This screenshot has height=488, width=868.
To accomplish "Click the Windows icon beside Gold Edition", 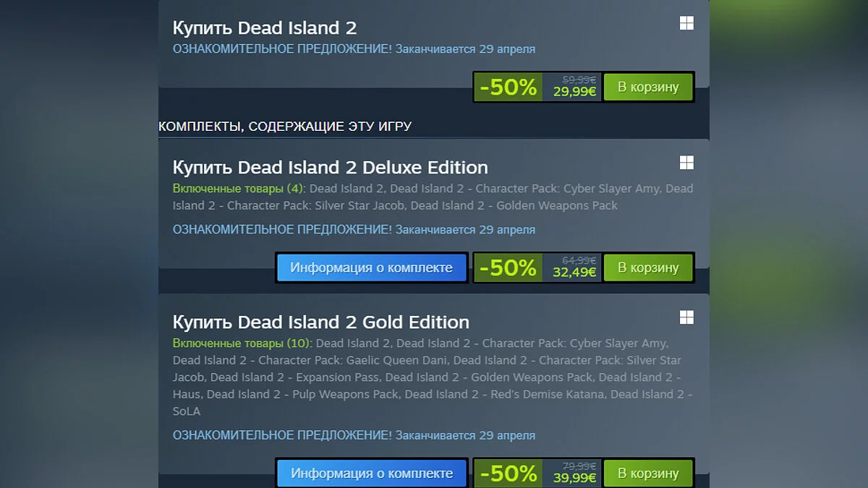I will [686, 317].
